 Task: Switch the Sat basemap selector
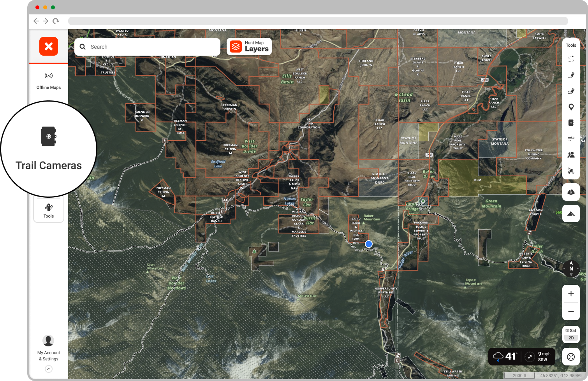(x=571, y=330)
